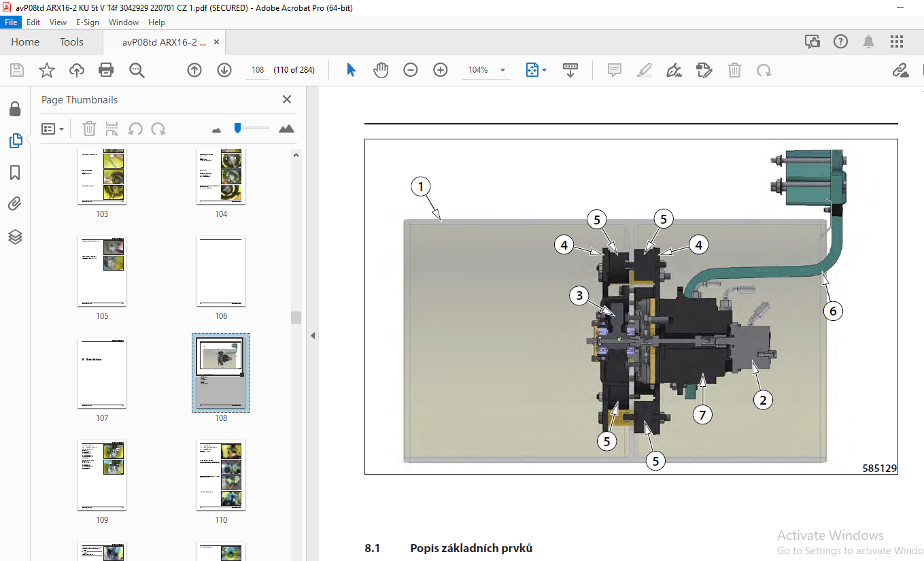The height and width of the screenshot is (561, 924).
Task: Adjust the thumbnail size slider
Action: (237, 128)
